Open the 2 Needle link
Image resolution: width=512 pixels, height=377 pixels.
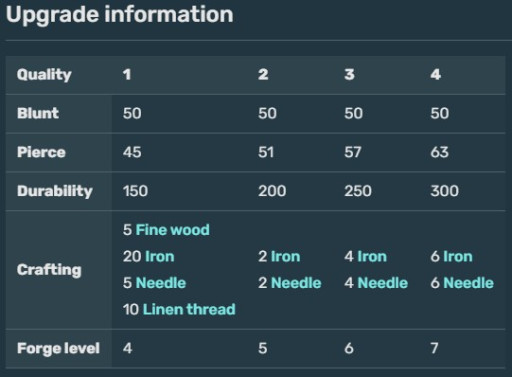pos(296,283)
